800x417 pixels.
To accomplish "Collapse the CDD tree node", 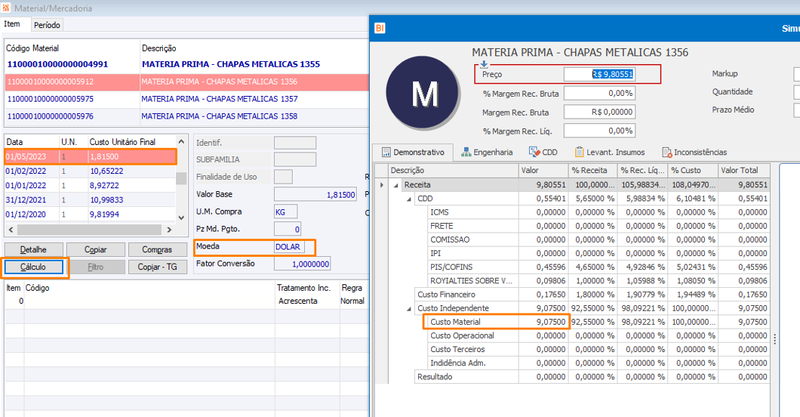I will click(409, 199).
